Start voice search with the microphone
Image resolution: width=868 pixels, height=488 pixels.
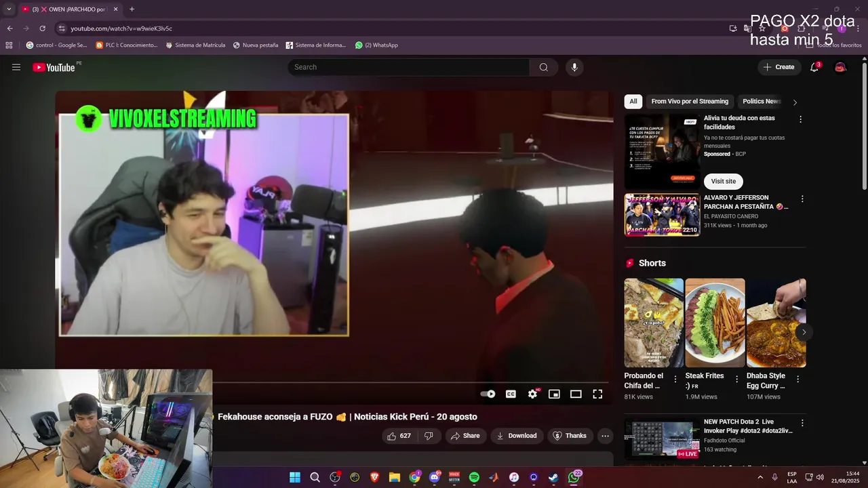[x=574, y=67]
